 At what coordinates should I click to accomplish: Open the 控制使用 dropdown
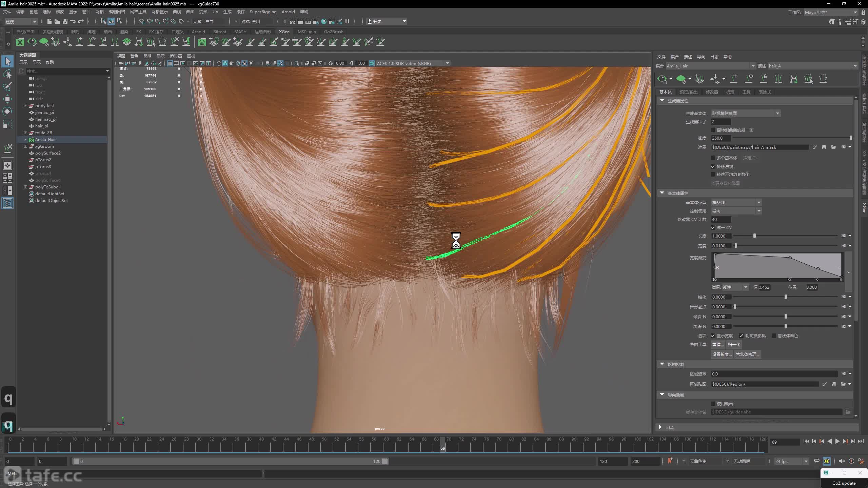coord(736,211)
